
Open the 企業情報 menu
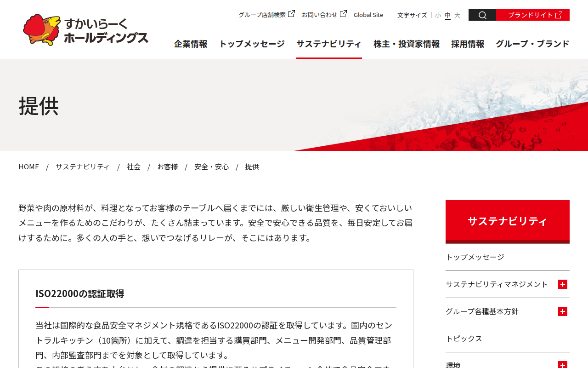pyautogui.click(x=191, y=44)
